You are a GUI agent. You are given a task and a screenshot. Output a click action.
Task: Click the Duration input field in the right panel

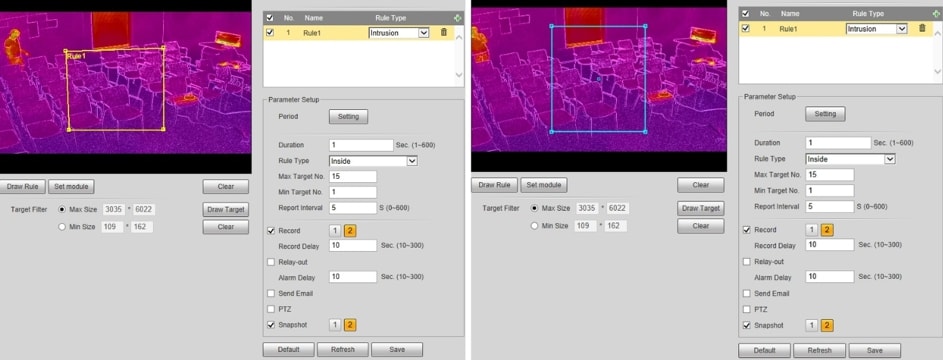838,143
